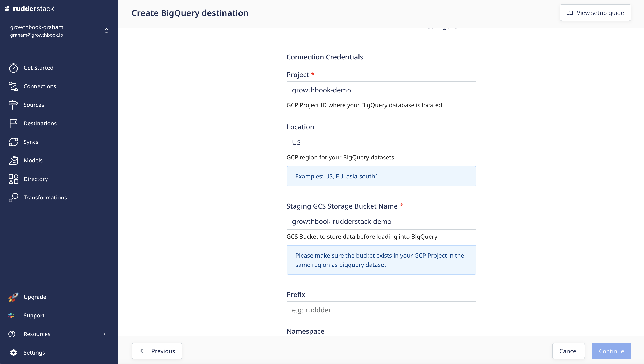644x364 pixels.
Task: Click the Upgrade rocket icon
Action: (x=13, y=297)
